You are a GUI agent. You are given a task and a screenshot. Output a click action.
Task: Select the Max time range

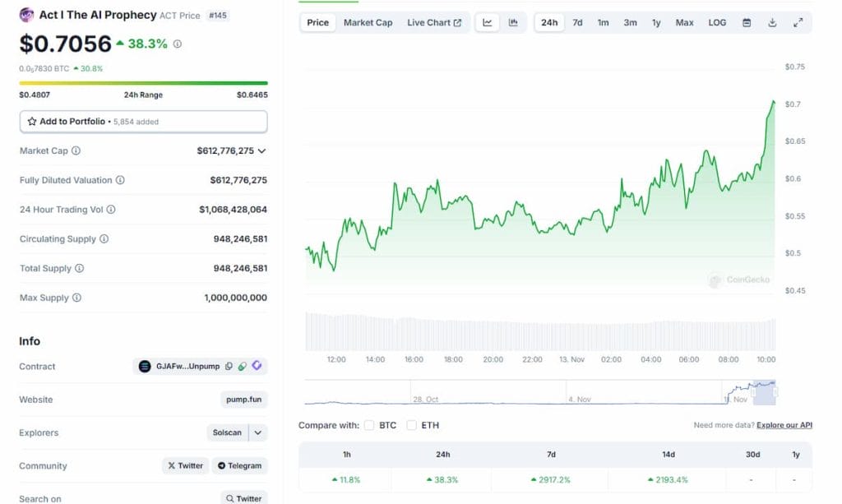click(684, 22)
